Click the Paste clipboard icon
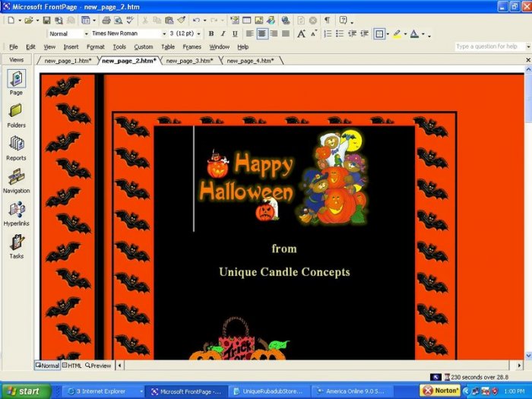The height and width of the screenshot is (399, 532). tap(169, 21)
